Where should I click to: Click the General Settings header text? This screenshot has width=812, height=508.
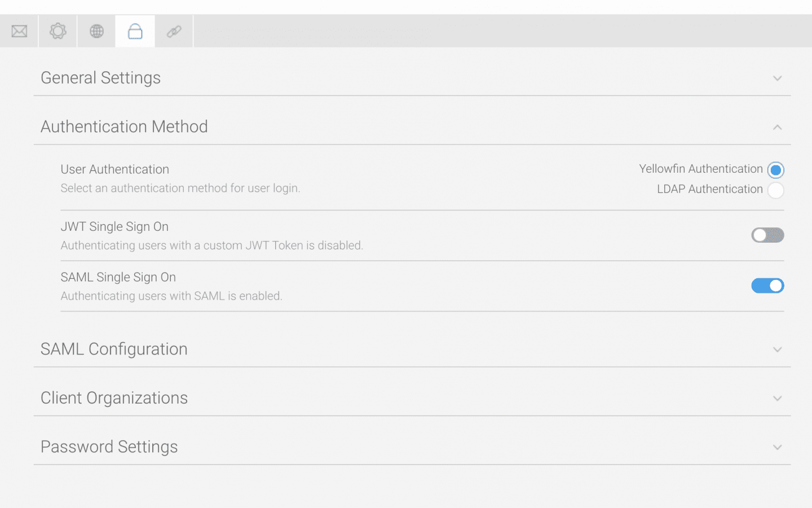click(100, 77)
